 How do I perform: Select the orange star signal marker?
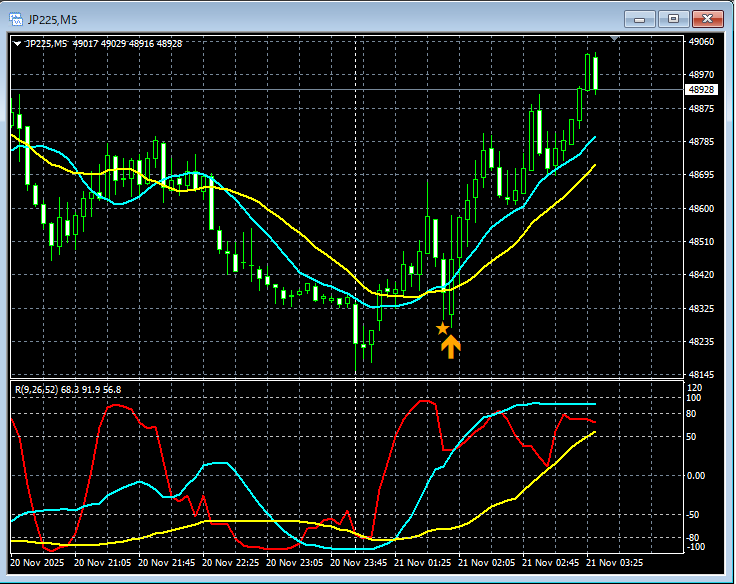click(442, 328)
